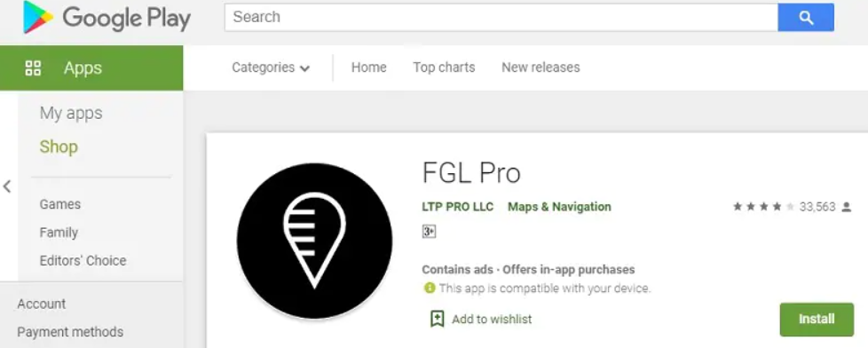This screenshot has height=348, width=868.
Task: Collapse the sidebar with the left chevron
Action: click(7, 186)
